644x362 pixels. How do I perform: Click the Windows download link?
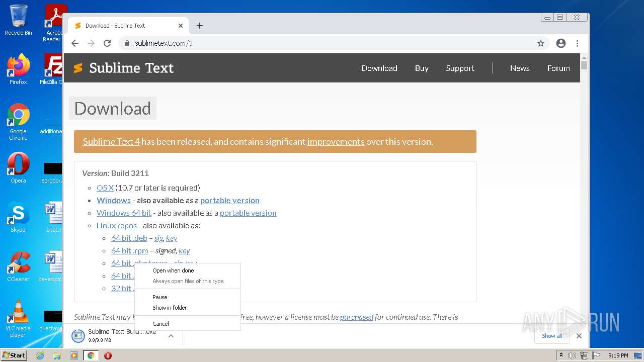[114, 200]
